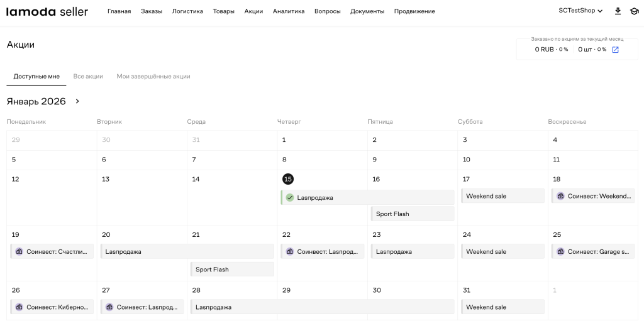Image resolution: width=644 pixels, height=326 pixels.
Task: Click the Соинвест icon on January 19
Action: (x=19, y=252)
